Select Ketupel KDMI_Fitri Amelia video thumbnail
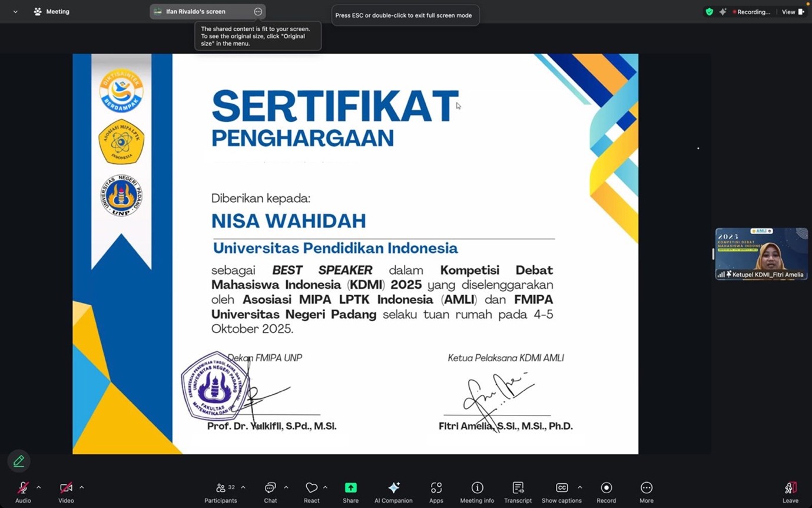The width and height of the screenshot is (812, 508). tap(761, 253)
